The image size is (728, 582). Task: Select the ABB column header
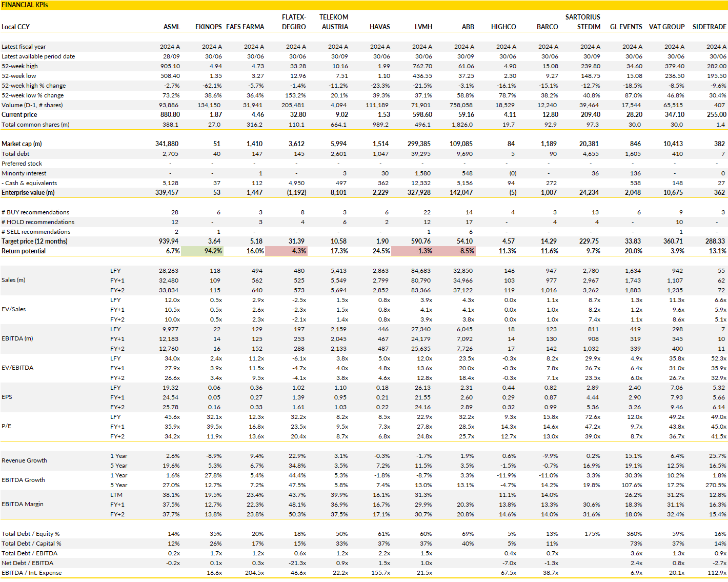468,27
